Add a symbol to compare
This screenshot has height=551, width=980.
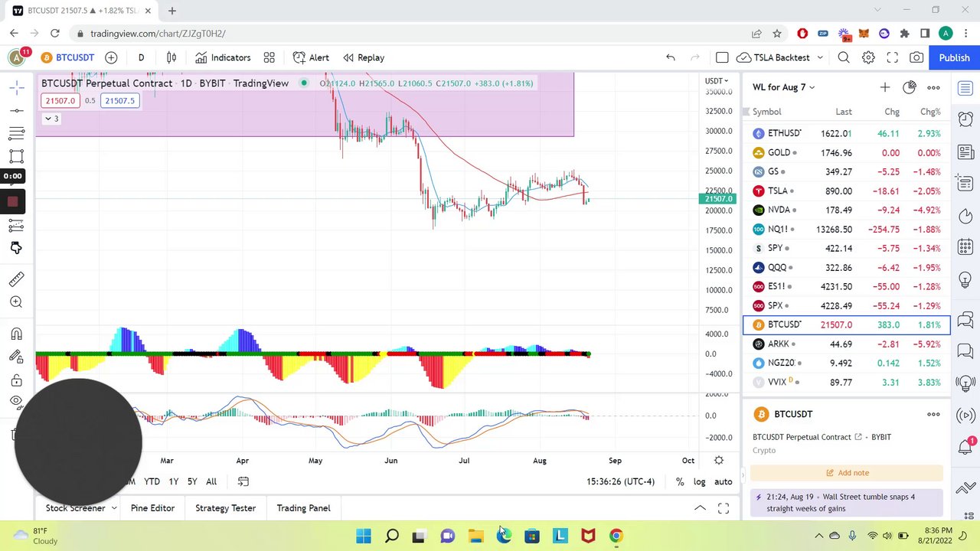[x=111, y=57]
